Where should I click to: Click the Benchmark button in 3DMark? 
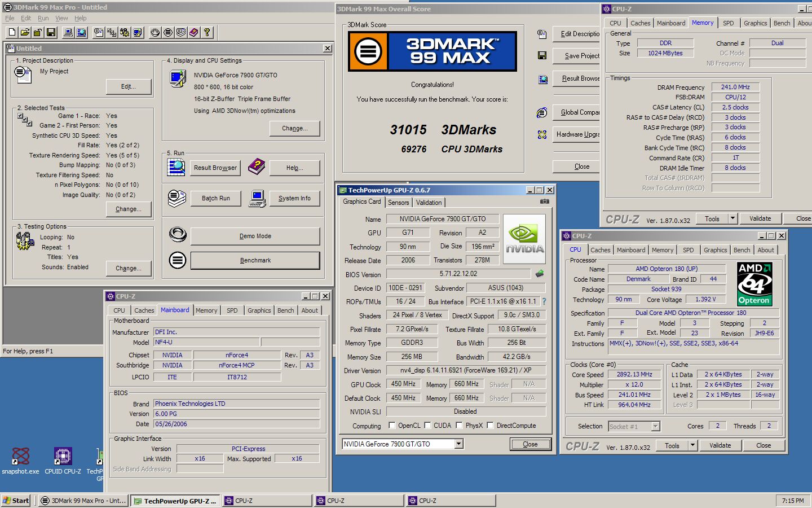(255, 260)
